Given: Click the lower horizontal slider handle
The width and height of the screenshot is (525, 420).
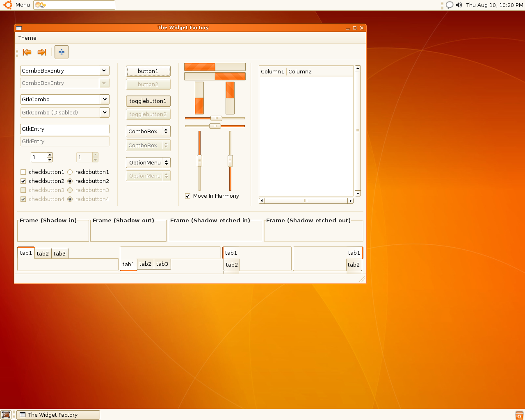Looking at the screenshot, I should pyautogui.click(x=215, y=126).
